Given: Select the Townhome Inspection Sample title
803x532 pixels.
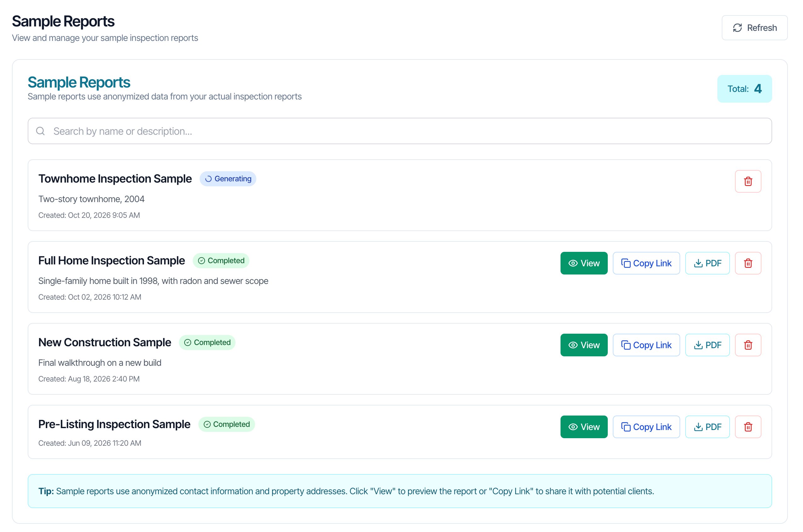Looking at the screenshot, I should click(115, 179).
